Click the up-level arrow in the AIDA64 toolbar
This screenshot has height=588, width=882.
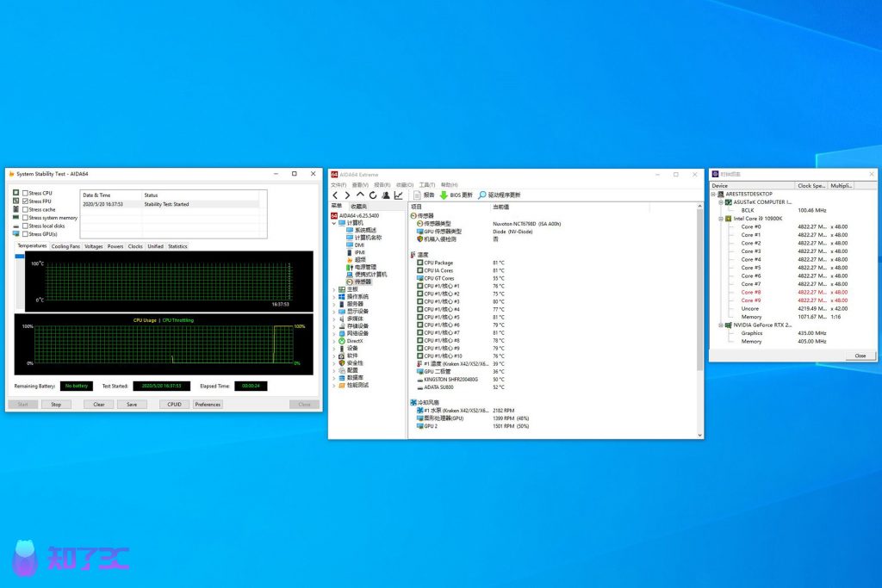pyautogui.click(x=360, y=195)
